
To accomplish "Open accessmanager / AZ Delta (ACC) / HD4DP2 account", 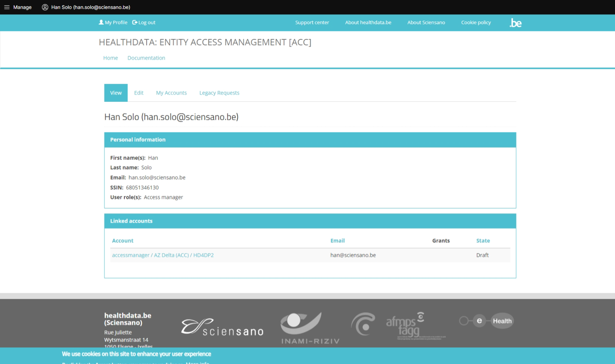I will 163,255.
